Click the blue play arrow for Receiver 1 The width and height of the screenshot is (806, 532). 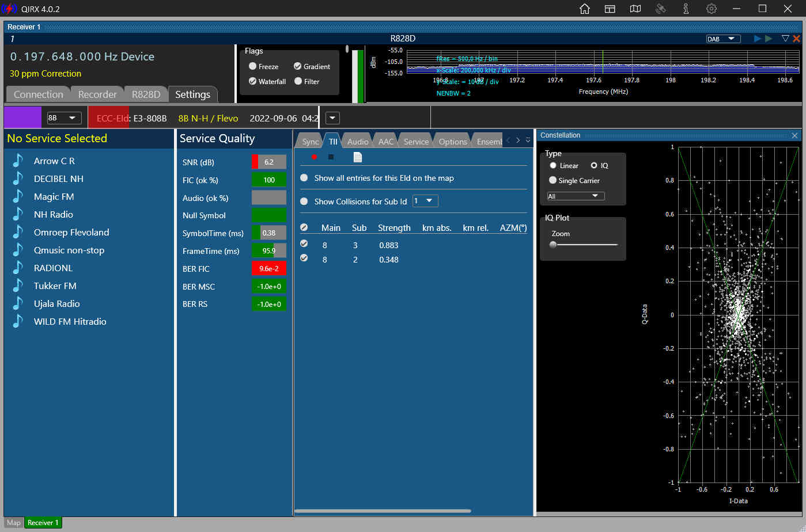click(758, 39)
